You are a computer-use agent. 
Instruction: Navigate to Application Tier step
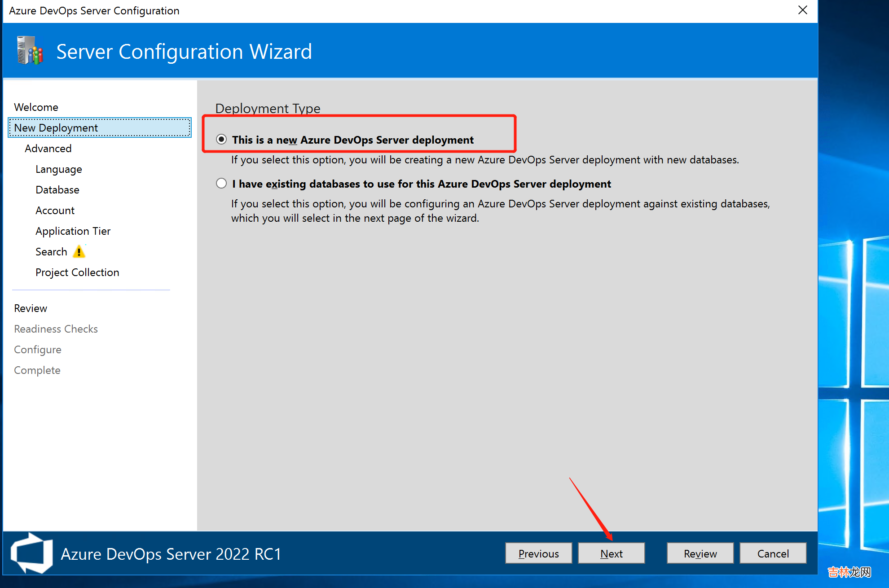tap(73, 231)
